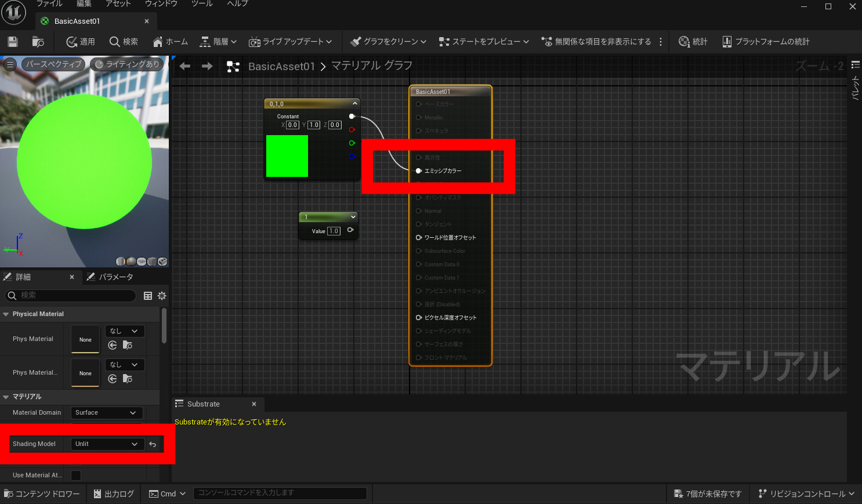Click the Stats (統計) toolbar icon
This screenshot has width=862, height=504.
(693, 42)
